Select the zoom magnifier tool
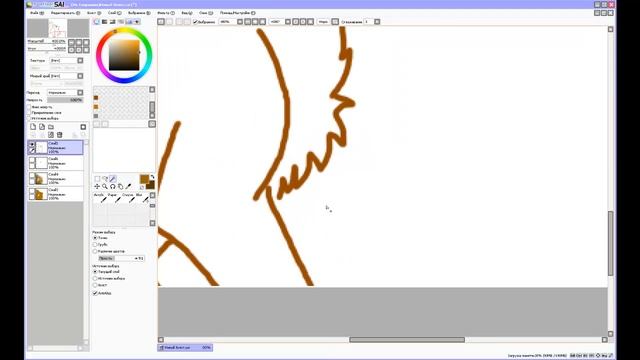 tap(105, 187)
